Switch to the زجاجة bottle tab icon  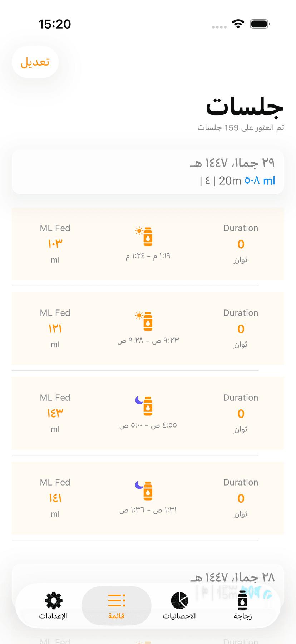[x=242, y=600]
